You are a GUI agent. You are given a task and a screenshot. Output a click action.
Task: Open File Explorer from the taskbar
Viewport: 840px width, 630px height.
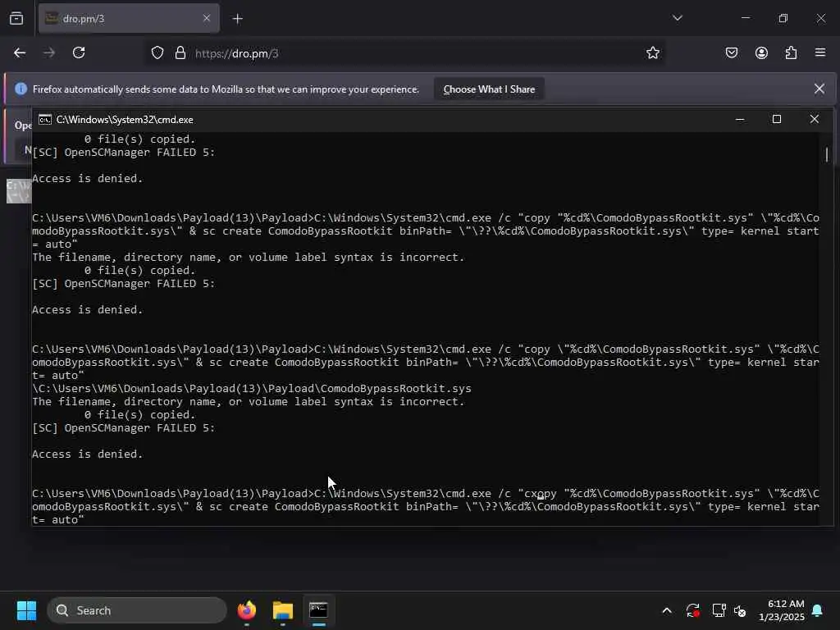click(x=283, y=610)
